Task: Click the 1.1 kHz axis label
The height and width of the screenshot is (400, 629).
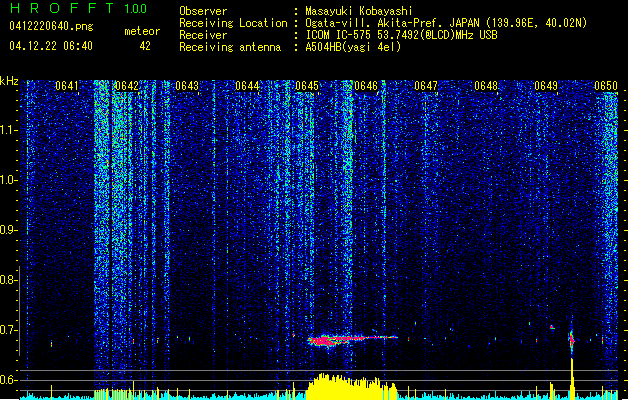Action: (x=9, y=130)
